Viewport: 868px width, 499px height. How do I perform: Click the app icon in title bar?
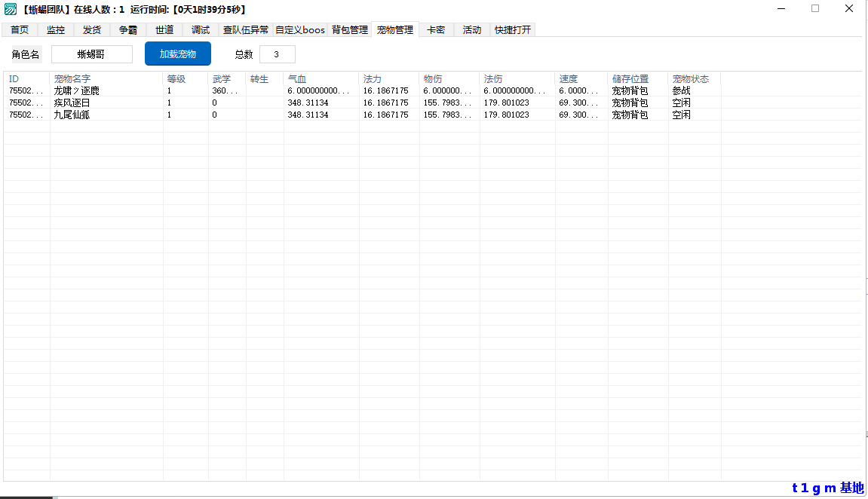click(11, 9)
